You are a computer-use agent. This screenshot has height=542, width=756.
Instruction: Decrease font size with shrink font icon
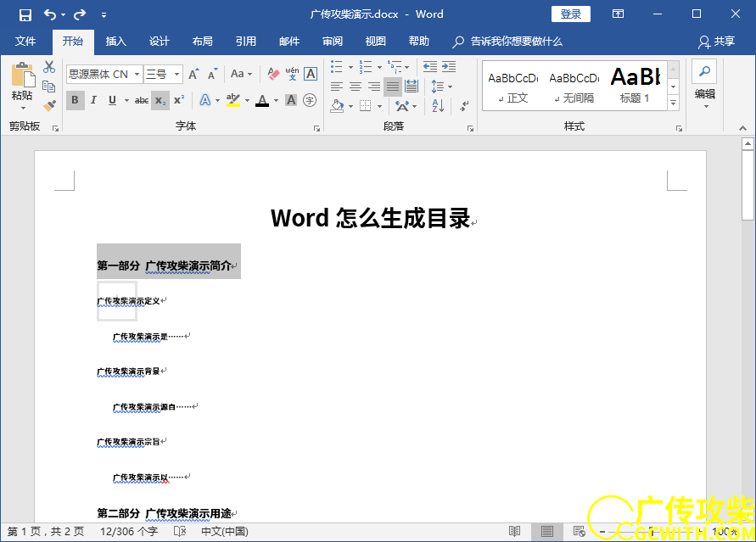213,74
